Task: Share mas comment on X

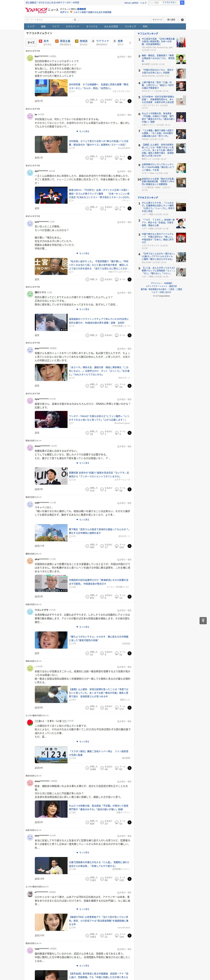Action: [x=130, y=822]
